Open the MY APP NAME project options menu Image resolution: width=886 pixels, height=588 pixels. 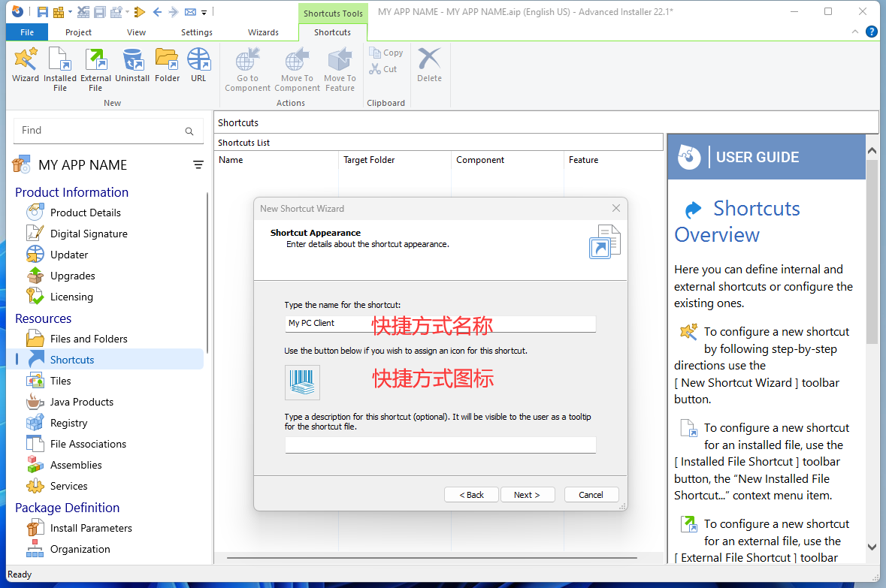(x=198, y=165)
